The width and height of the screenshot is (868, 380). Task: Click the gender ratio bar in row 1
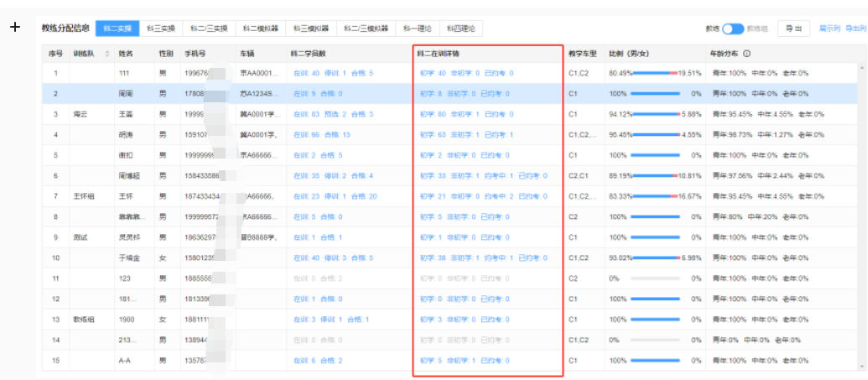point(654,74)
